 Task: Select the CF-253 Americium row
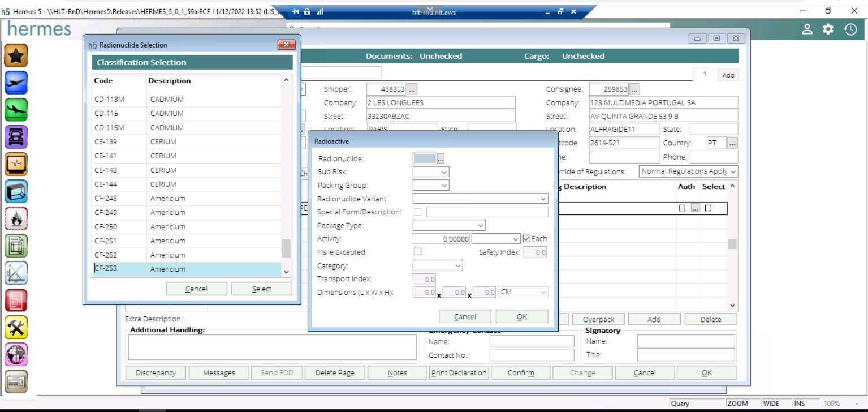tap(170, 269)
